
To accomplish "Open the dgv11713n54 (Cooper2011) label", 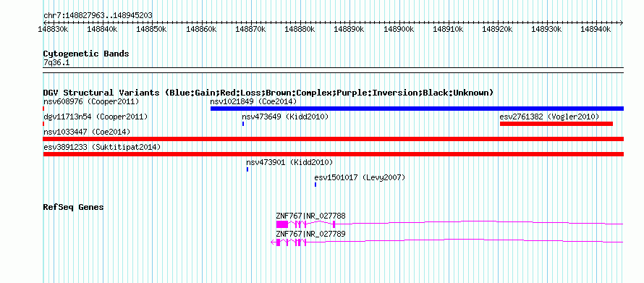I will pos(96,117).
